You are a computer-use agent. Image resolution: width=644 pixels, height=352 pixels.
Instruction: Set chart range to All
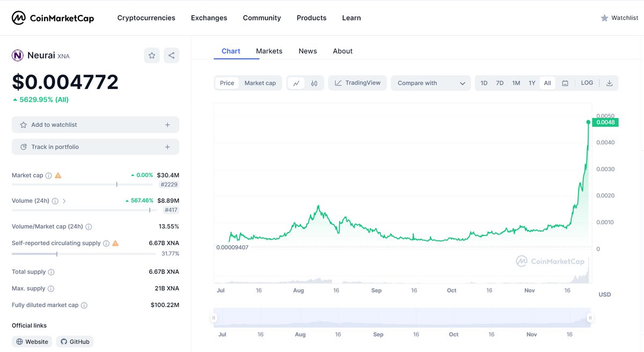547,83
